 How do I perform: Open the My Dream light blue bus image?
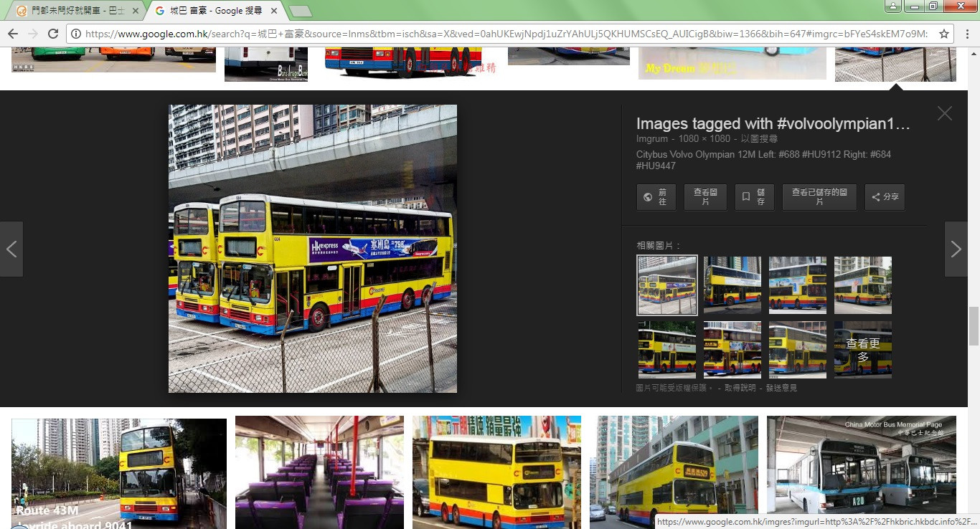(x=732, y=63)
